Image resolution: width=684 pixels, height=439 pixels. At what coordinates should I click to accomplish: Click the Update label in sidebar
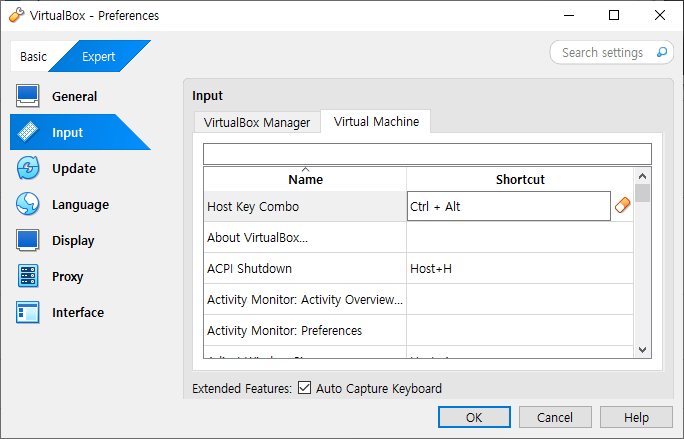click(x=74, y=168)
